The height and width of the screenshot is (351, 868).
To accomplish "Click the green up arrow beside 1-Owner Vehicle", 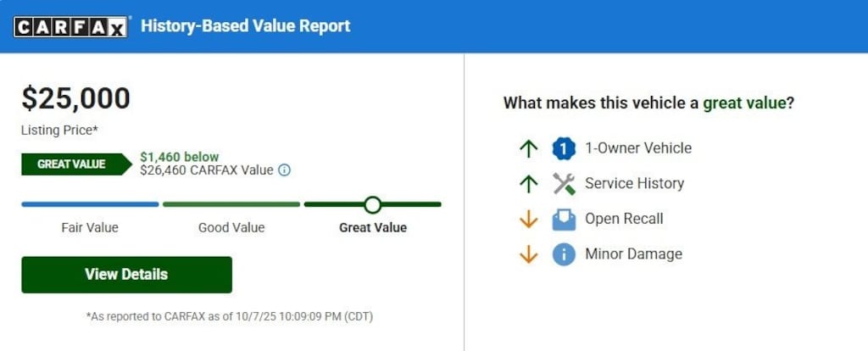I will pos(529,148).
